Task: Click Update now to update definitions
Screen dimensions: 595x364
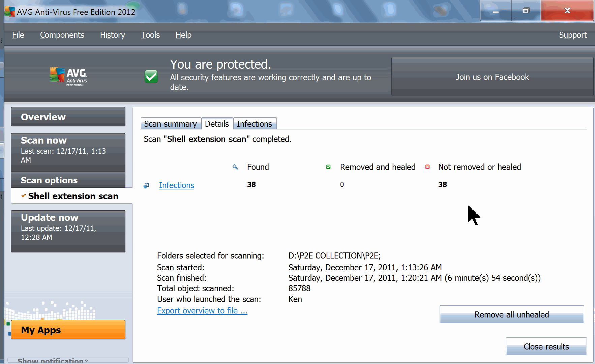Action: point(68,231)
